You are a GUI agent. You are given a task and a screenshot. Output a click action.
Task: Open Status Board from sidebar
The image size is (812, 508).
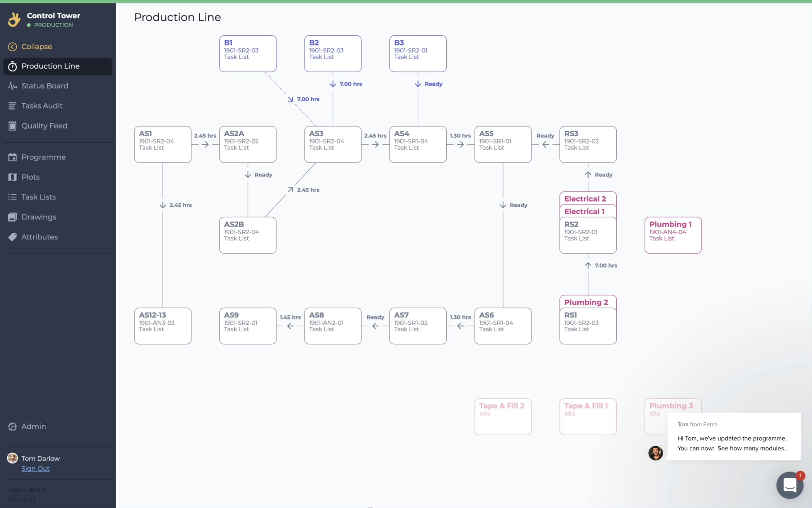[x=45, y=86]
